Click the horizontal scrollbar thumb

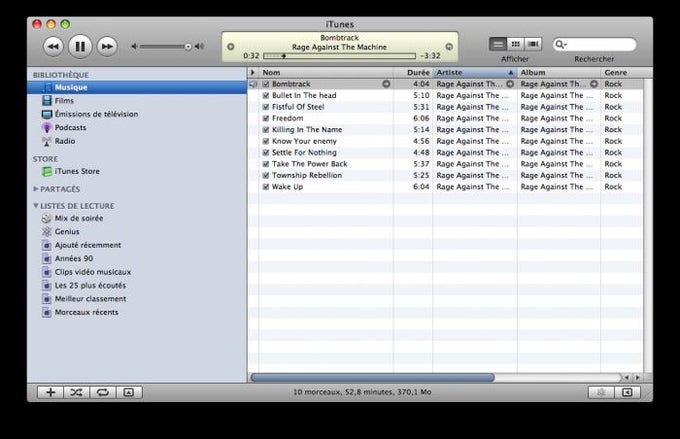pos(373,377)
